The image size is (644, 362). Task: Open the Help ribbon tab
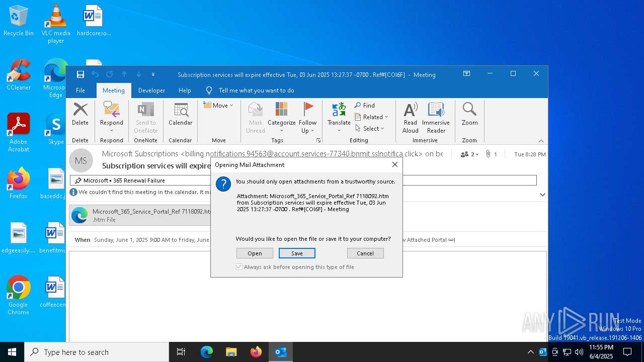pyautogui.click(x=185, y=90)
